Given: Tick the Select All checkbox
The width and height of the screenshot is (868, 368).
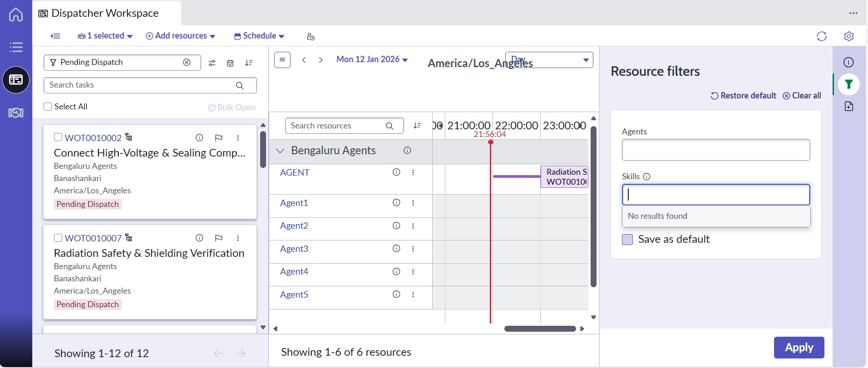Looking at the screenshot, I should 48,107.
